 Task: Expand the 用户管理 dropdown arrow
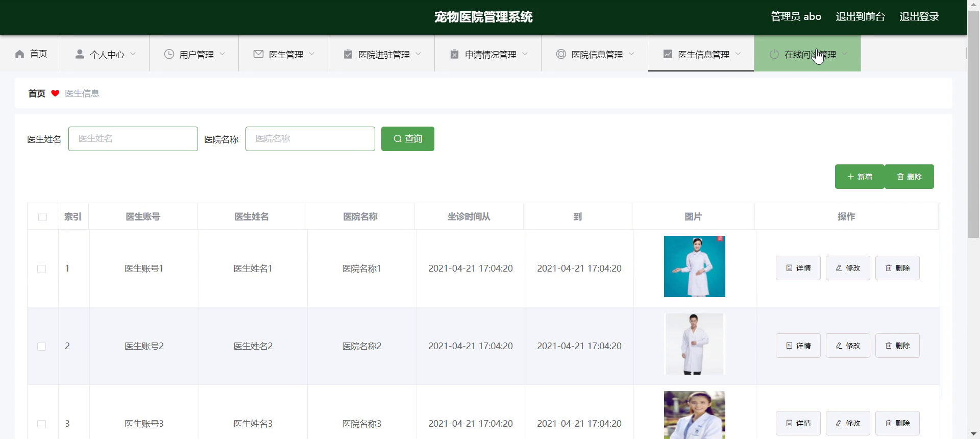(222, 54)
